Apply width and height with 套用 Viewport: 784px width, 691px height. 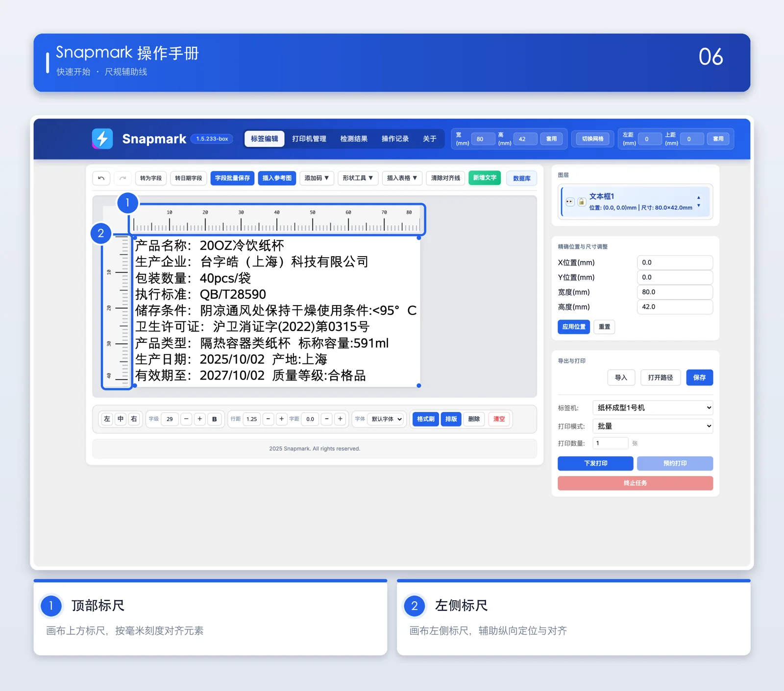coord(552,139)
